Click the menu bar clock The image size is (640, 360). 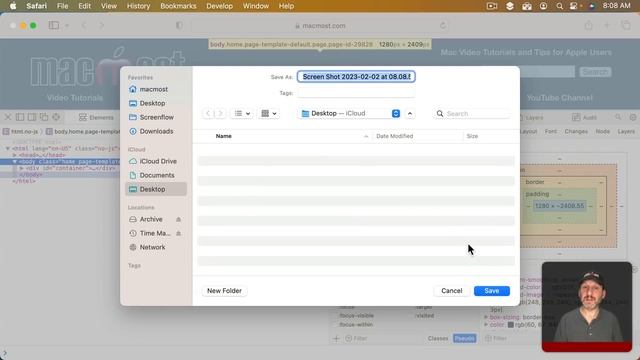pyautogui.click(x=616, y=6)
